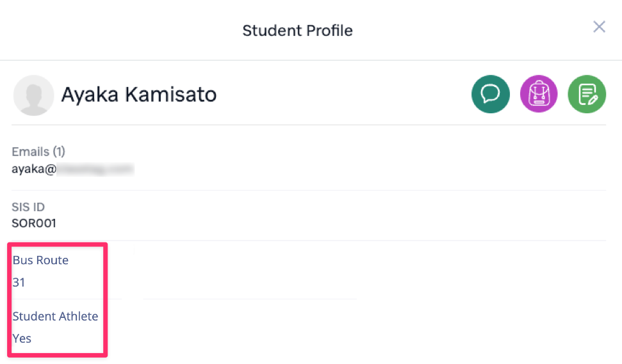Open the green note edit icon
Viewport: 622px width, 364px height.
587,94
